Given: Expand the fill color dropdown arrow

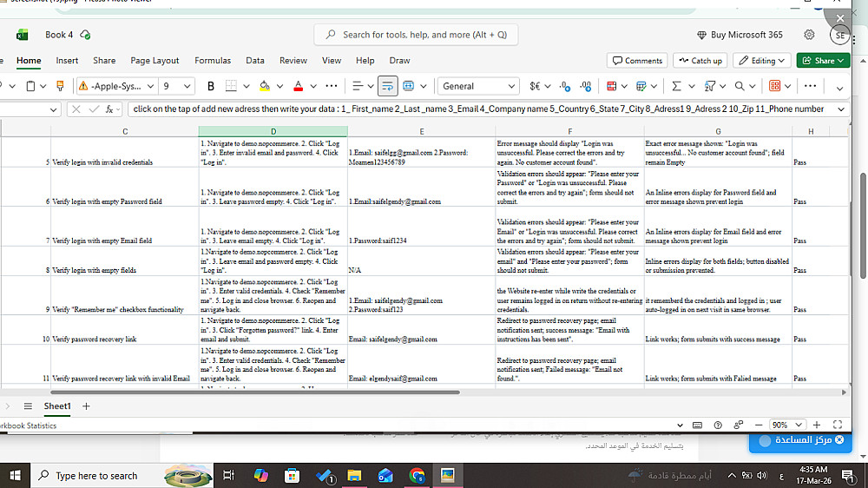Looking at the screenshot, I should coord(279,87).
